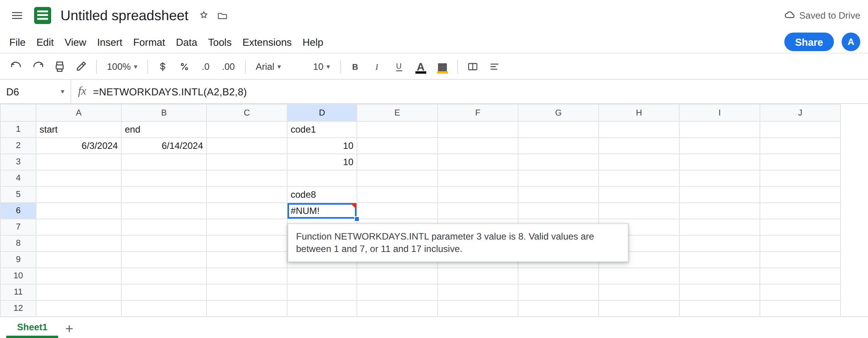This screenshot has height=338, width=868.
Task: Open the File menu
Action: pos(17,42)
